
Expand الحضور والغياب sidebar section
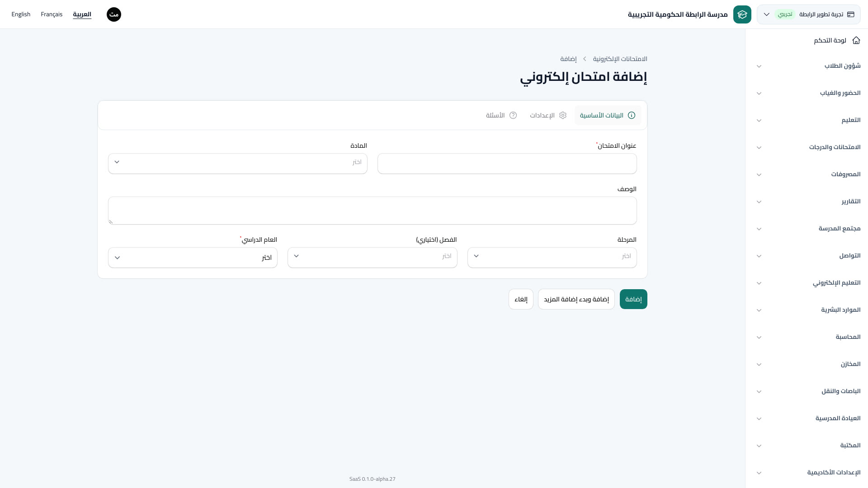click(x=808, y=93)
